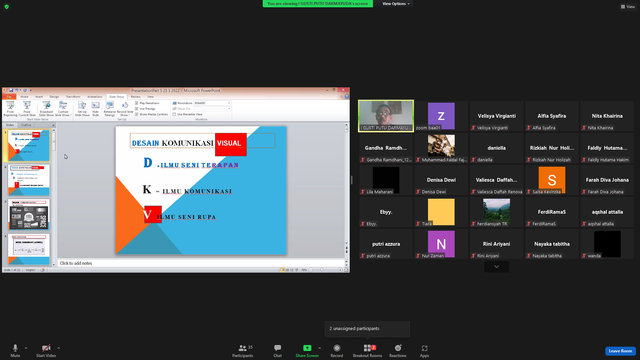640x360 pixels.
Task: Click the green Share Screen icon
Action: 307,348
